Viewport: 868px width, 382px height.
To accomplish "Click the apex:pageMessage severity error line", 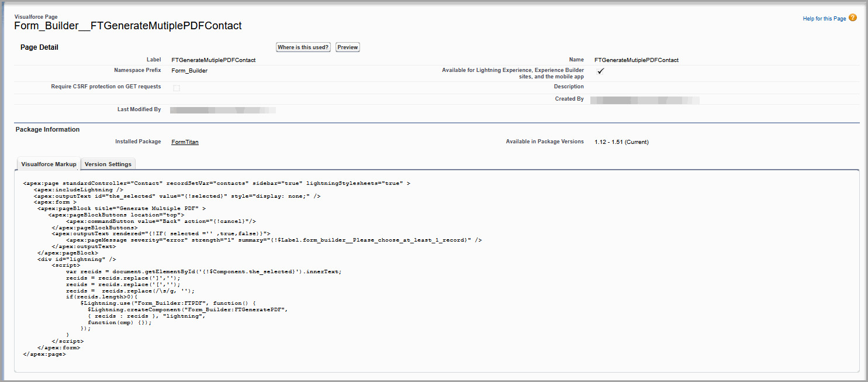I will coord(274,240).
